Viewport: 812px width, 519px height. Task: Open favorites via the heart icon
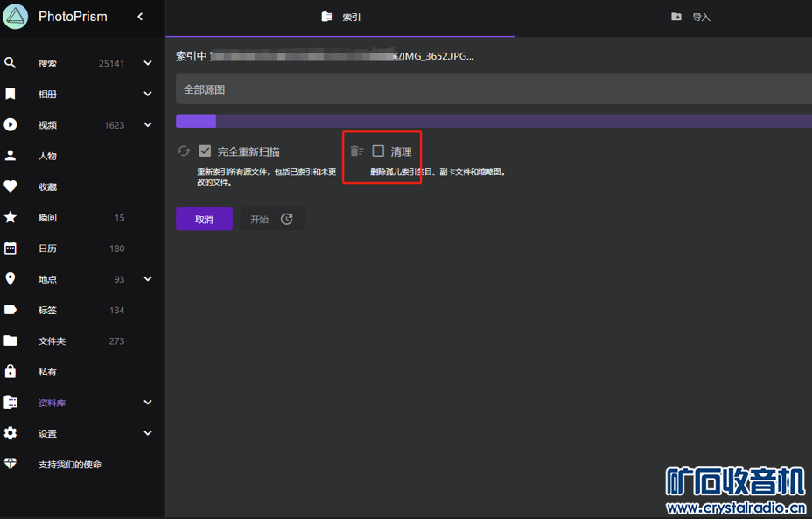[x=10, y=186]
